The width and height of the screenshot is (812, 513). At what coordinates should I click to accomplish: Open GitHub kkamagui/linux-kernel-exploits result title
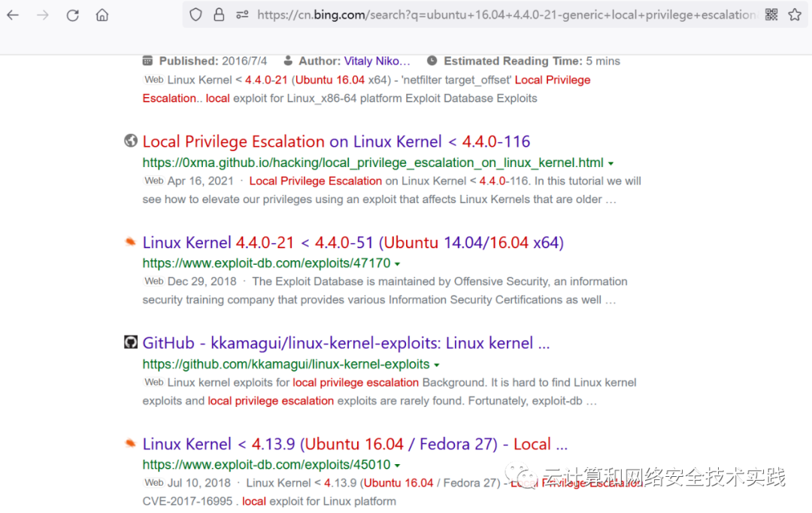[x=346, y=343]
